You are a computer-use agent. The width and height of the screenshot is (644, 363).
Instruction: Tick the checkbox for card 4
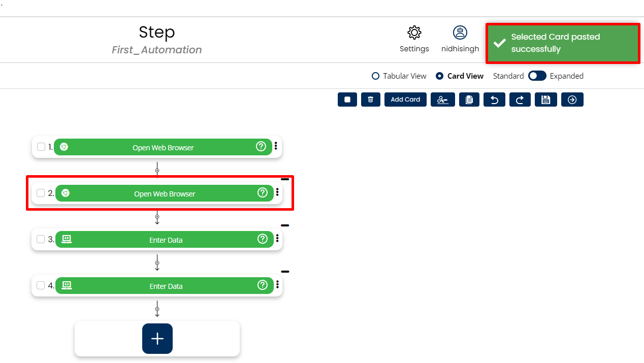click(x=41, y=285)
